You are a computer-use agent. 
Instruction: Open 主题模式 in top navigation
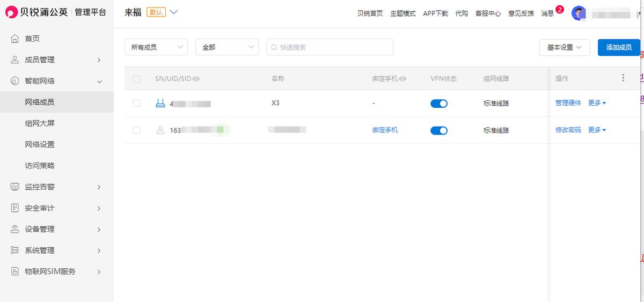pyautogui.click(x=402, y=13)
